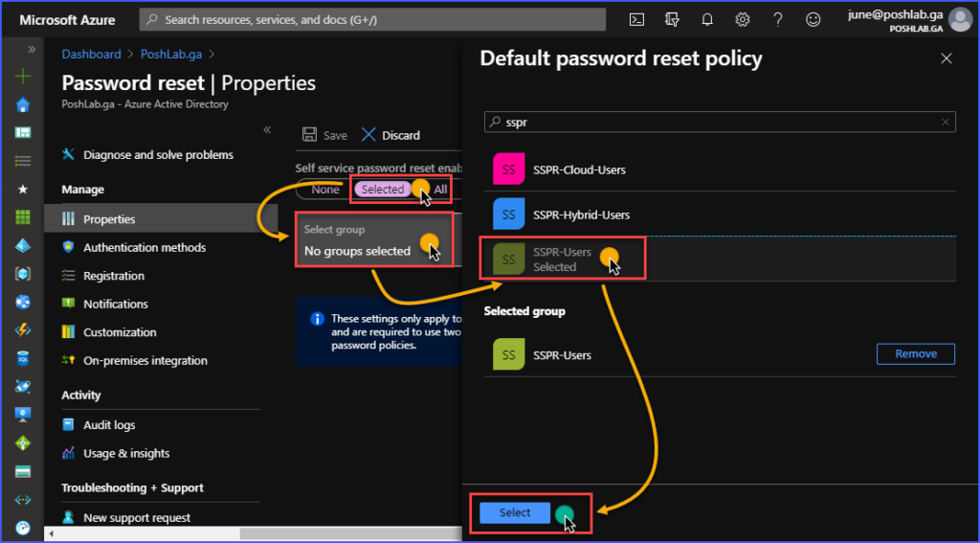Open directory and subscription filter icon
The image size is (980, 543).
coord(672,19)
